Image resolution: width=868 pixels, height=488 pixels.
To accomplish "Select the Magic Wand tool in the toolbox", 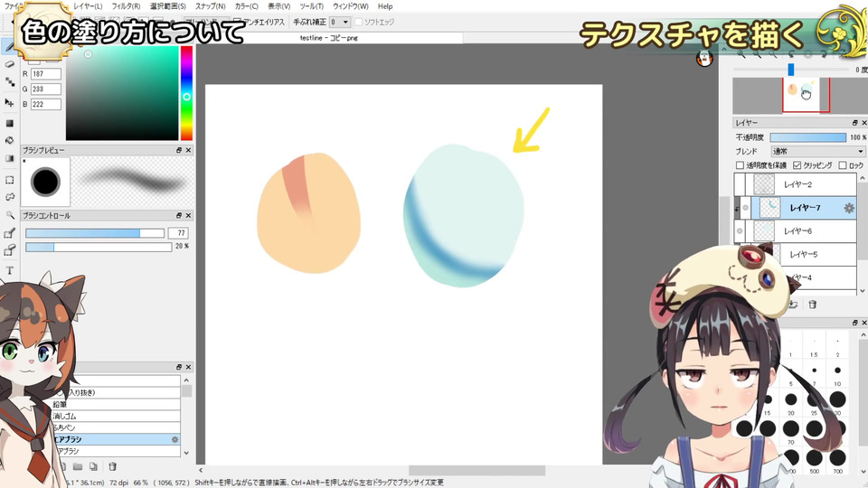I will [9, 215].
